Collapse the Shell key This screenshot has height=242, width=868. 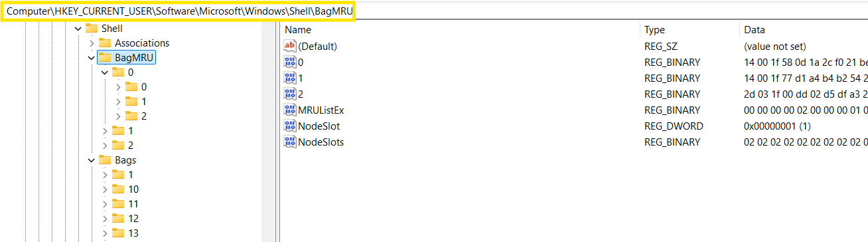tap(78, 29)
